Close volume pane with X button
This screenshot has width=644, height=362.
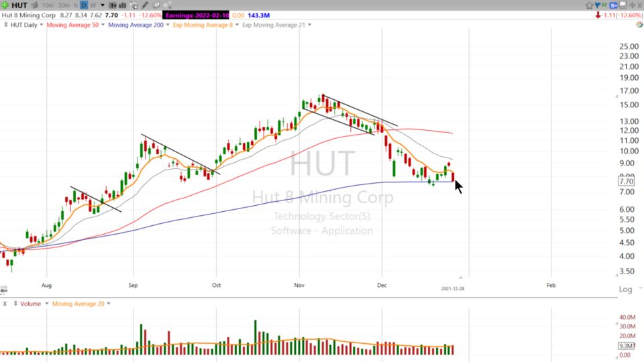(x=5, y=304)
